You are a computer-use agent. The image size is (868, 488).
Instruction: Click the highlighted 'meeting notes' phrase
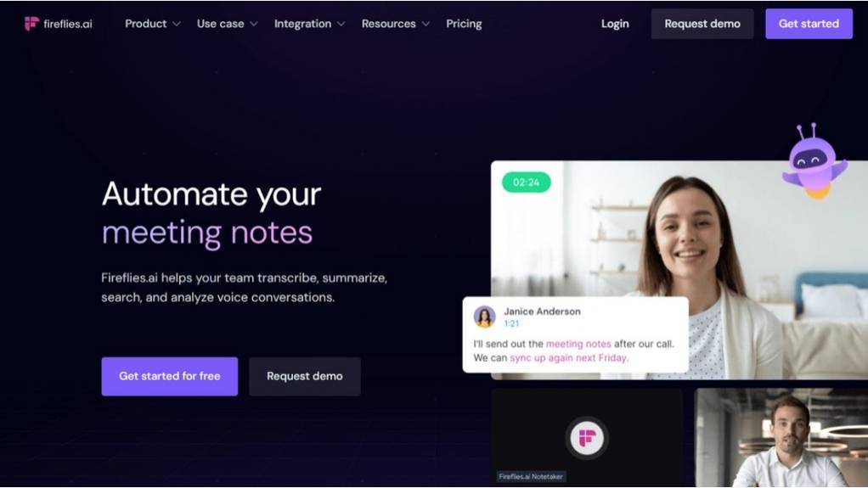[x=578, y=344]
